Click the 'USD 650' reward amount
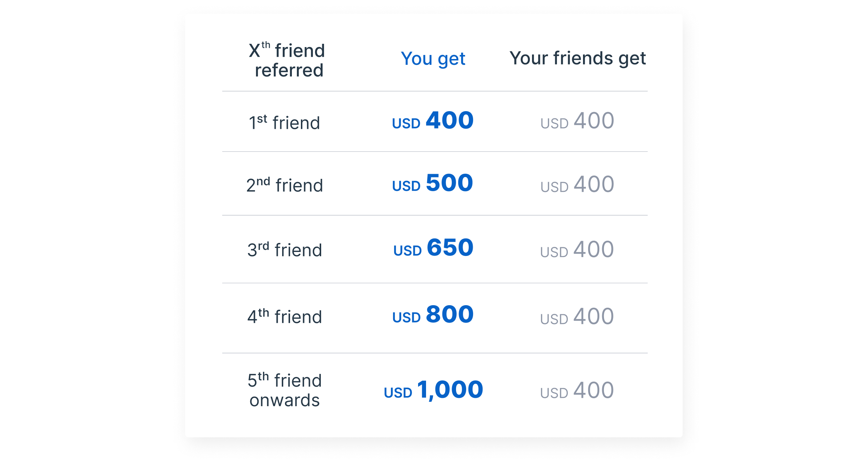The height and width of the screenshot is (467, 868). tap(433, 248)
